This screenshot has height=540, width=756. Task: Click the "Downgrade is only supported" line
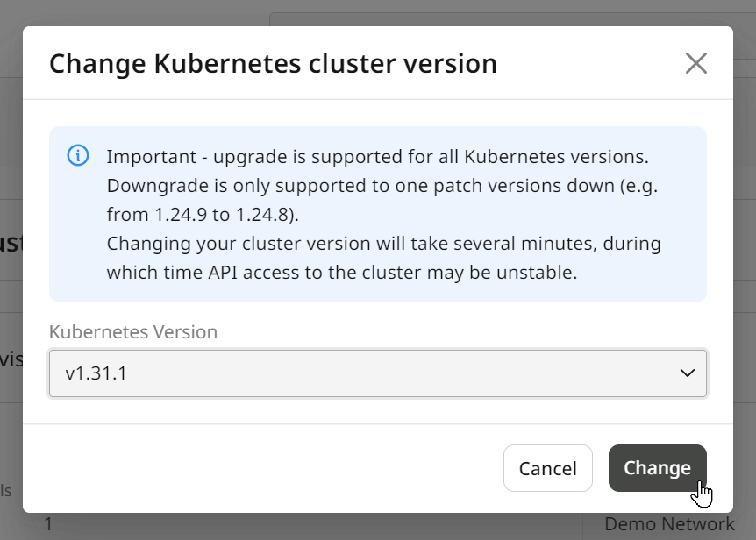382,186
